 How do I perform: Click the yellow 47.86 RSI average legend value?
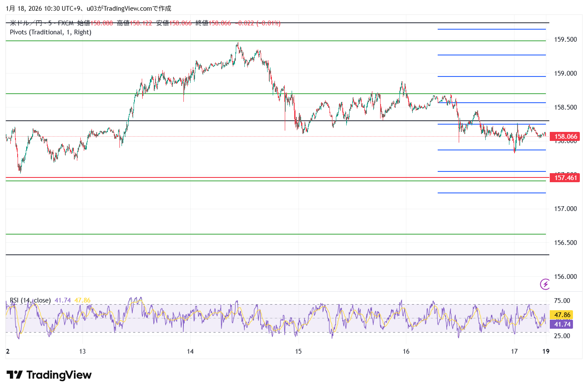point(82,300)
